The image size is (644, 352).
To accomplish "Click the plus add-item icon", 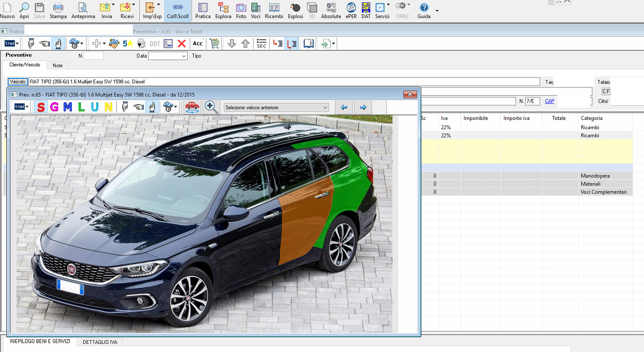I will pos(96,43).
